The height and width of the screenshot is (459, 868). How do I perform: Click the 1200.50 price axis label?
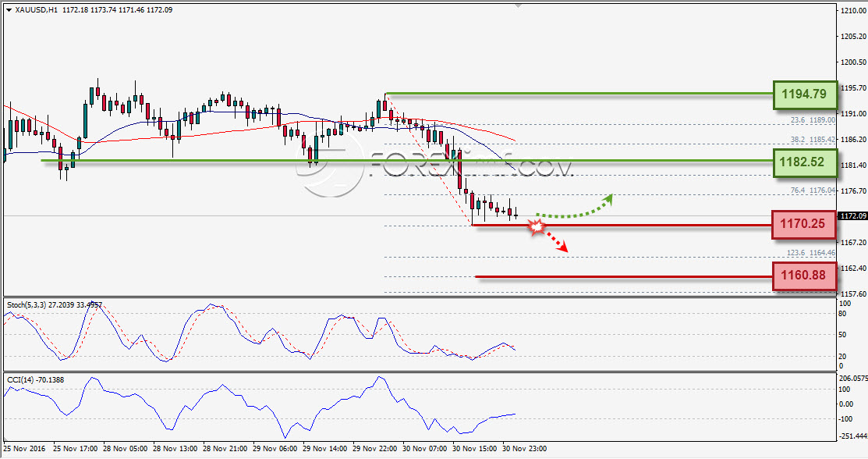[853, 62]
